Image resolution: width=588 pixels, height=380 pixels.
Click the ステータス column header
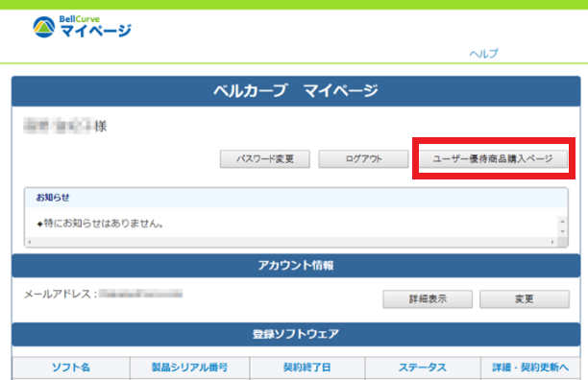tap(423, 368)
